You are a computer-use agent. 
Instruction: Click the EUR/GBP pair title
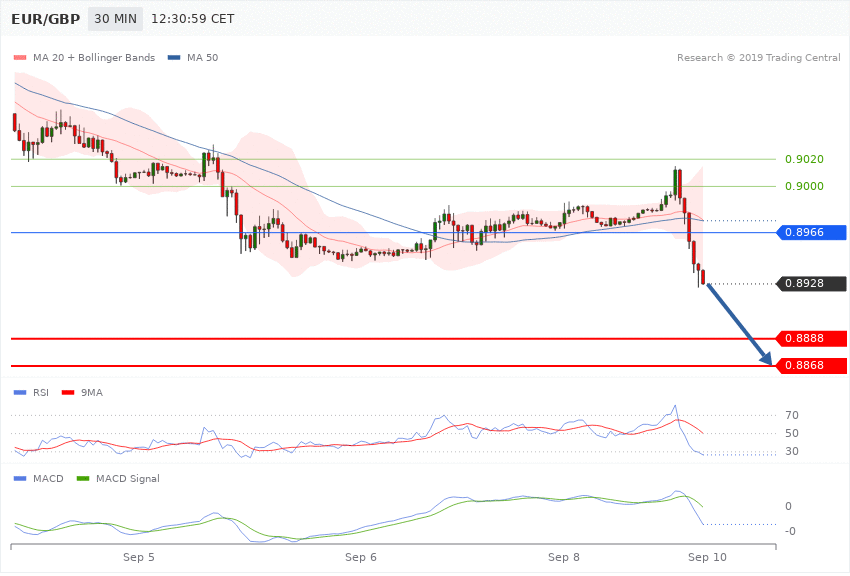tap(46, 19)
